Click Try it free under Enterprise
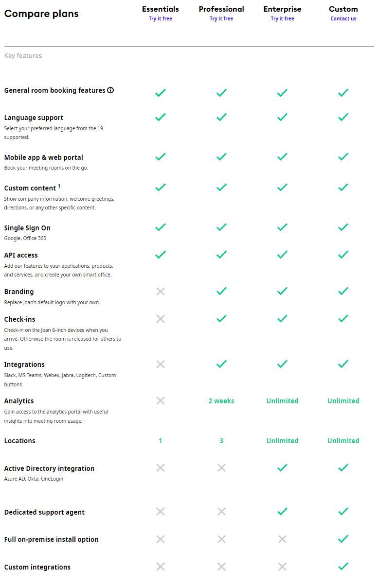 pyautogui.click(x=282, y=19)
